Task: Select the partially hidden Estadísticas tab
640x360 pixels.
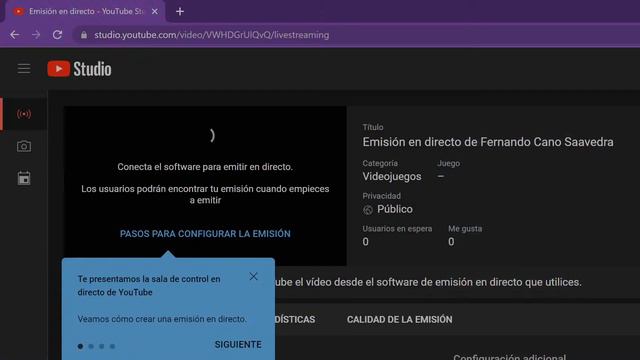Action: click(x=295, y=320)
